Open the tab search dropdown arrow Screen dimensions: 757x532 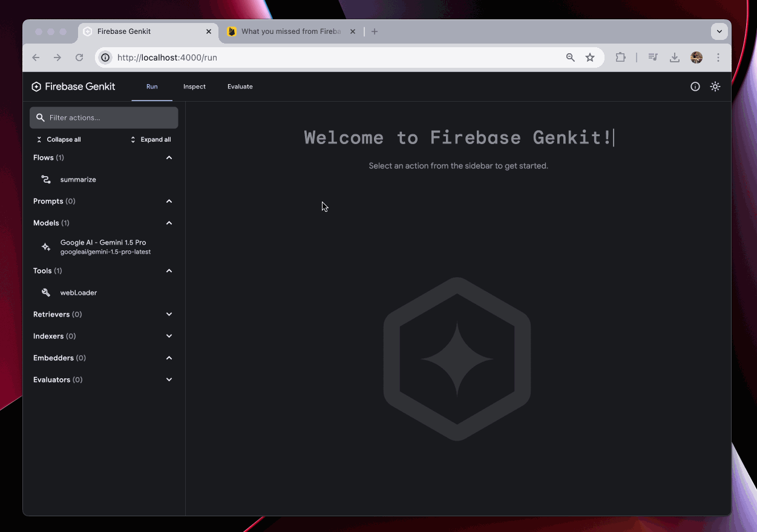tap(719, 31)
